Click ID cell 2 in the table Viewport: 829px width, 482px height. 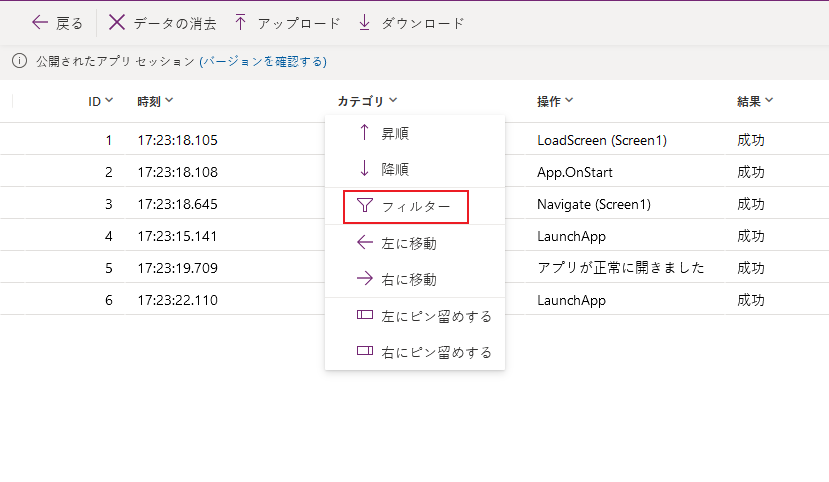[108, 172]
